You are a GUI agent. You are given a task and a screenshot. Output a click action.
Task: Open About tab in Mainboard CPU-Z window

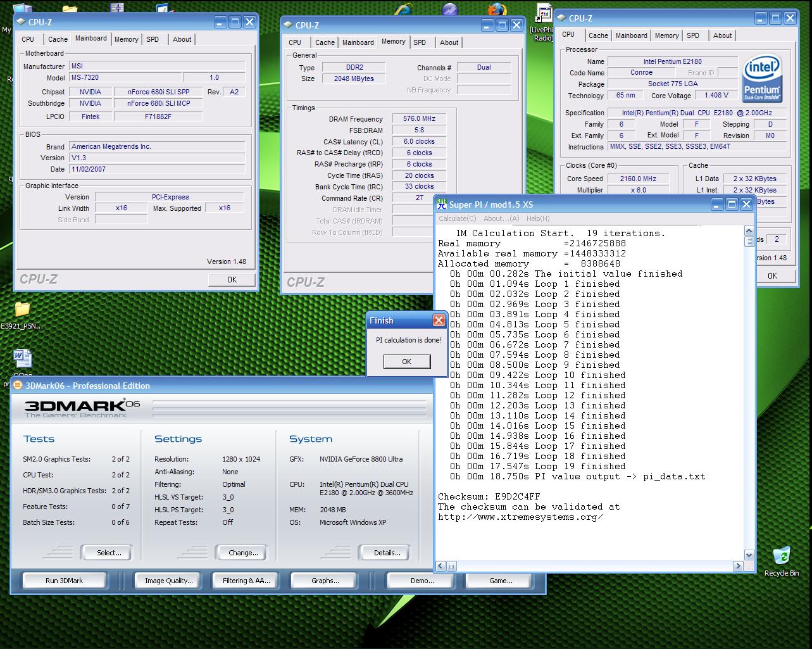point(182,39)
